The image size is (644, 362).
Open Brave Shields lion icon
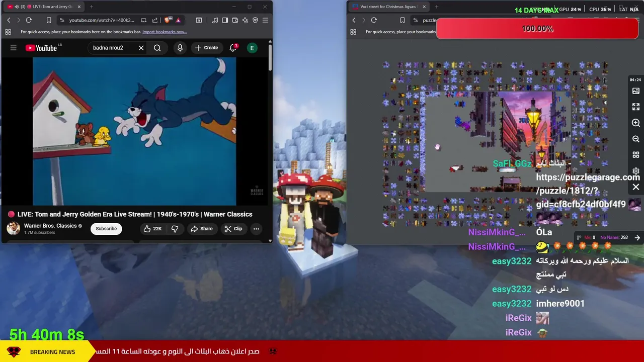tap(168, 20)
